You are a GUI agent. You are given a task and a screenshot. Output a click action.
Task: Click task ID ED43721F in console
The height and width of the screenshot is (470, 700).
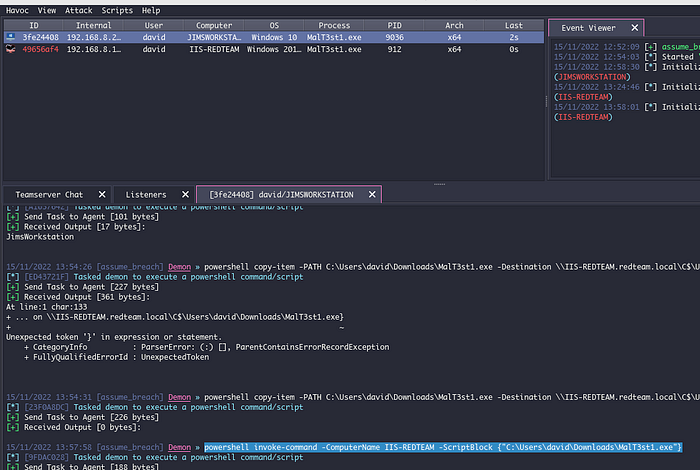tap(46, 277)
